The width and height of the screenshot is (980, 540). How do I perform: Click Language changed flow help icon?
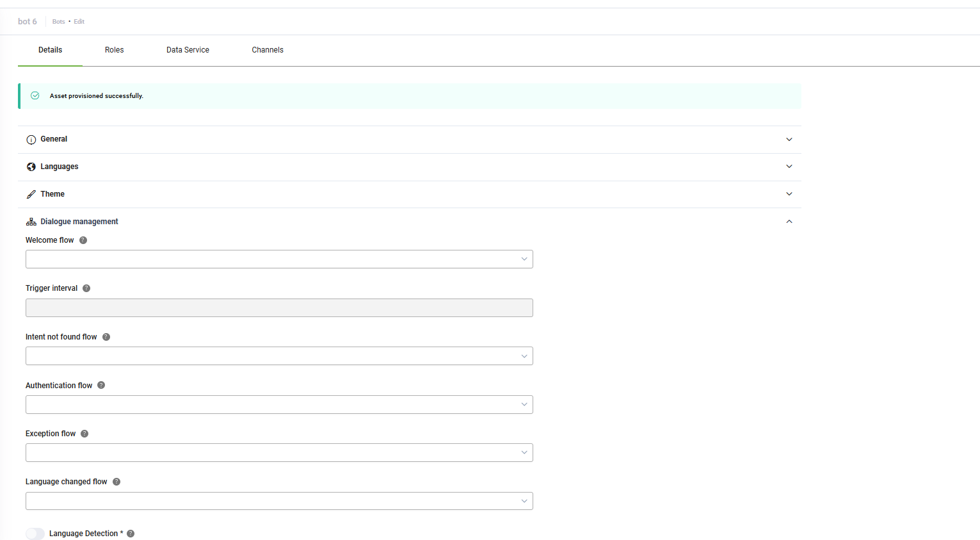(x=116, y=482)
